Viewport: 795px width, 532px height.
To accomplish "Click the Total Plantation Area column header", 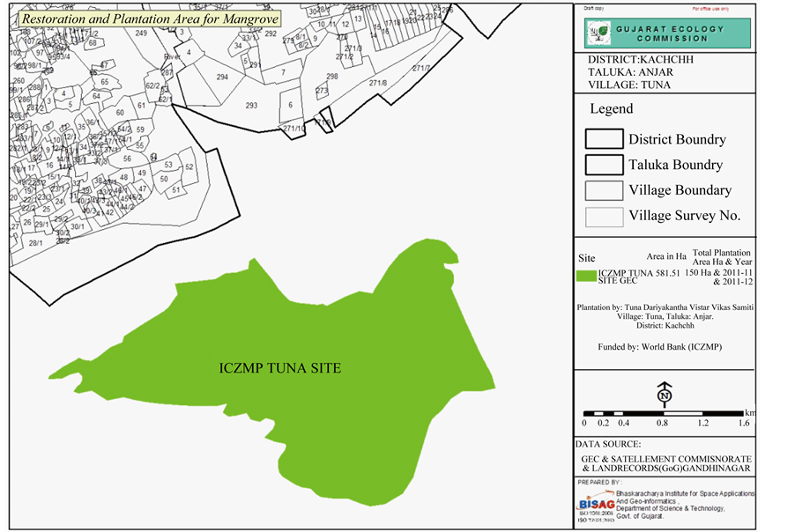I will [x=722, y=257].
